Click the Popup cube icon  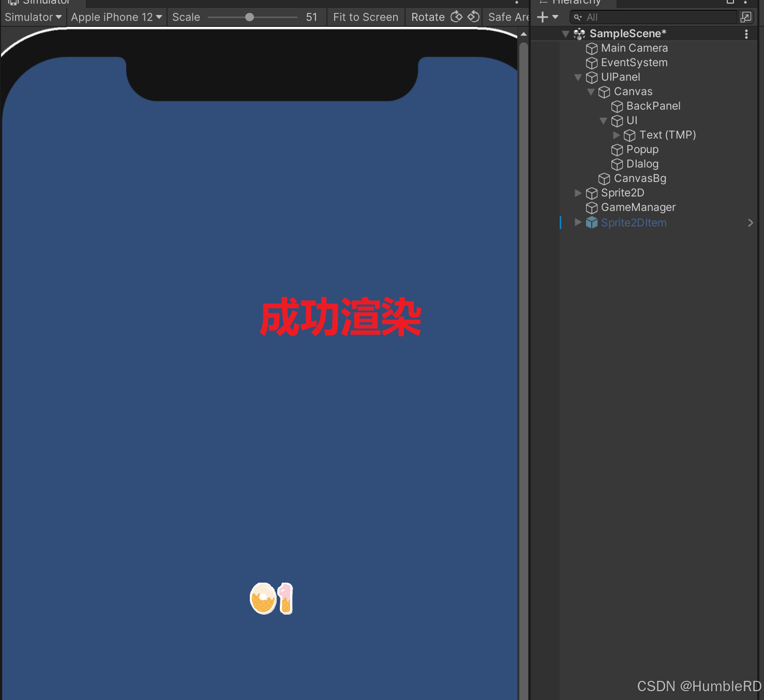tap(617, 150)
